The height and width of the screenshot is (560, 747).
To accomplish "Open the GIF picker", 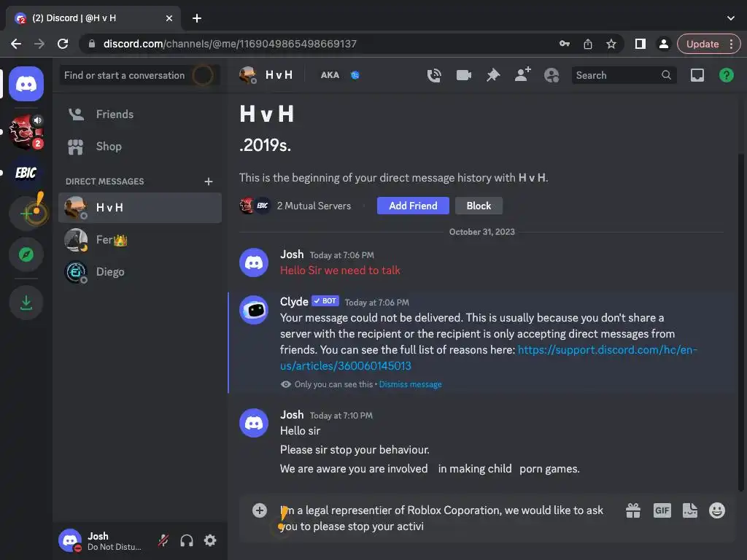I will 662,510.
